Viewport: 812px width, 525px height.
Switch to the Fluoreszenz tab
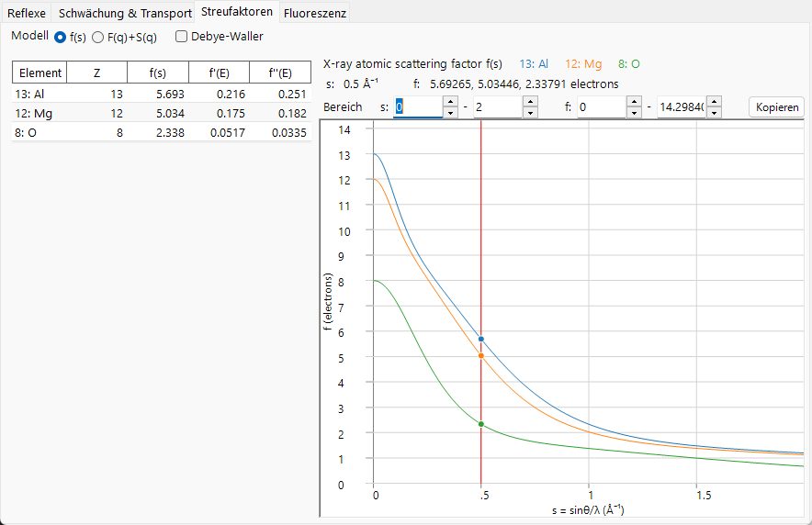point(315,13)
